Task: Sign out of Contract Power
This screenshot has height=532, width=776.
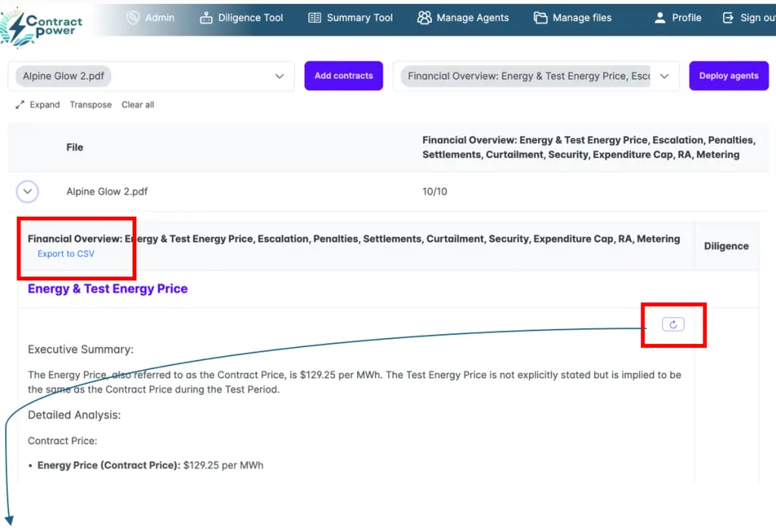Action: [x=748, y=17]
